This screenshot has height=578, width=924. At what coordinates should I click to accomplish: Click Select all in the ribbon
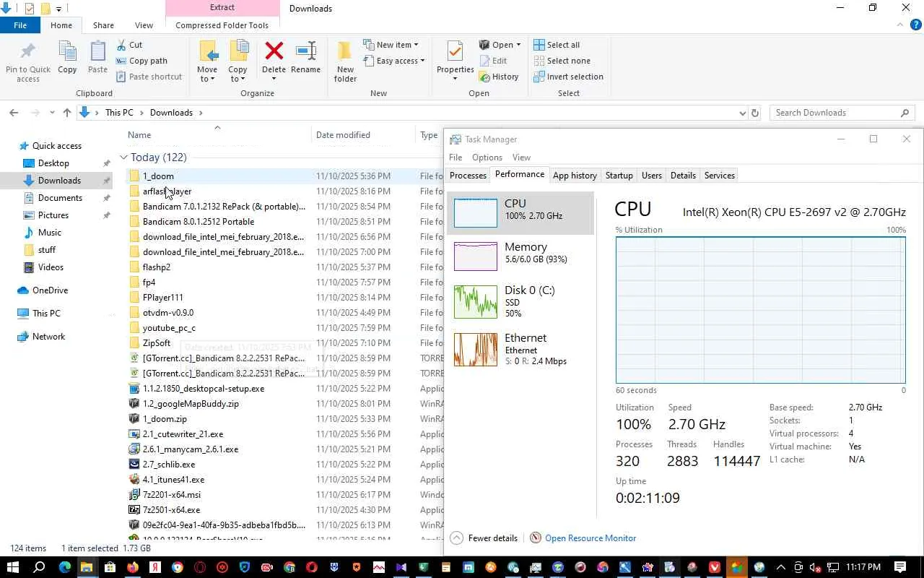click(x=557, y=45)
